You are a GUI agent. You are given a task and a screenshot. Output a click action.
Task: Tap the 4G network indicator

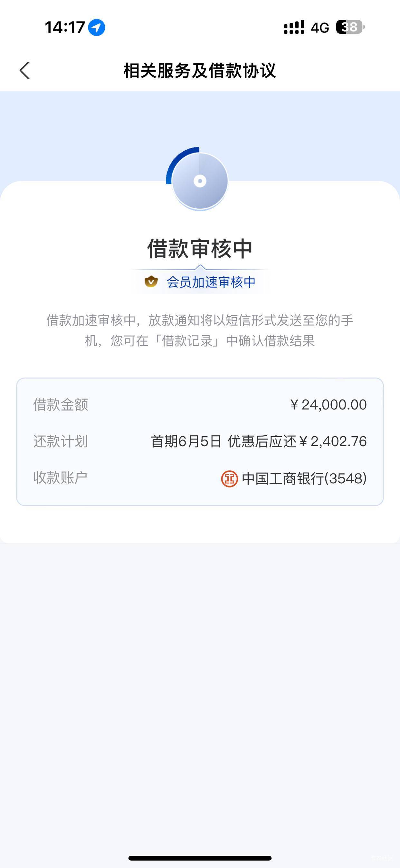point(320,28)
